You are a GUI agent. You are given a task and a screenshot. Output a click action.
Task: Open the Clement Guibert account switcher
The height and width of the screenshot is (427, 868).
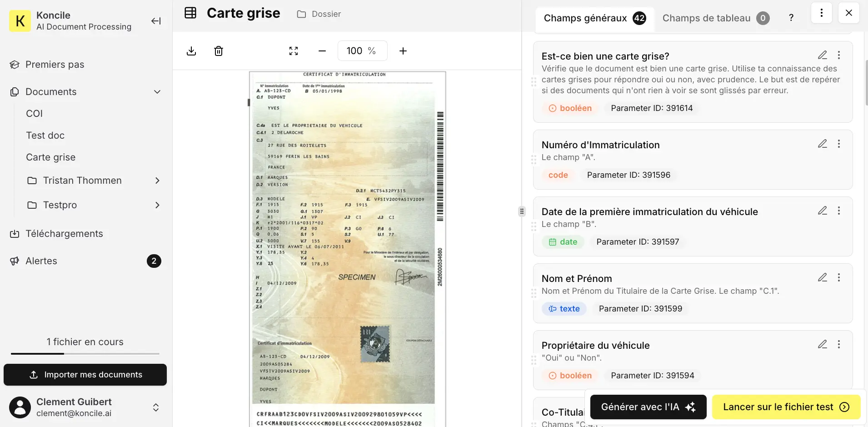pos(85,407)
